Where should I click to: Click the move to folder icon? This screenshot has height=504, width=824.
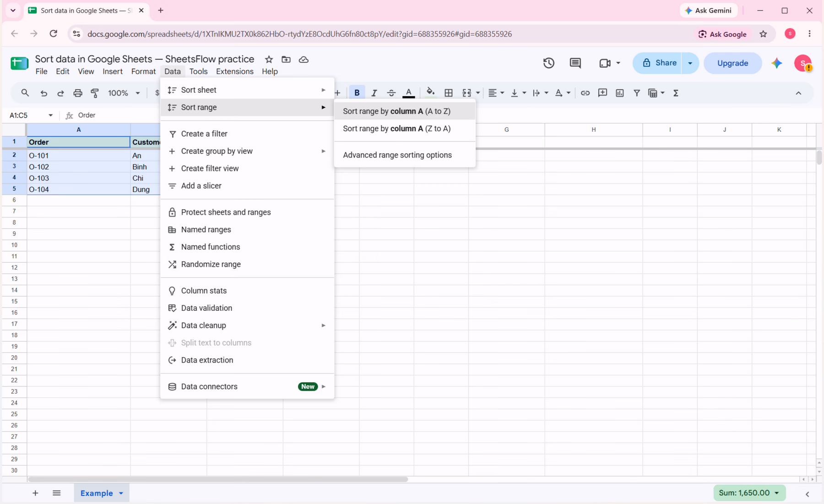(x=286, y=60)
